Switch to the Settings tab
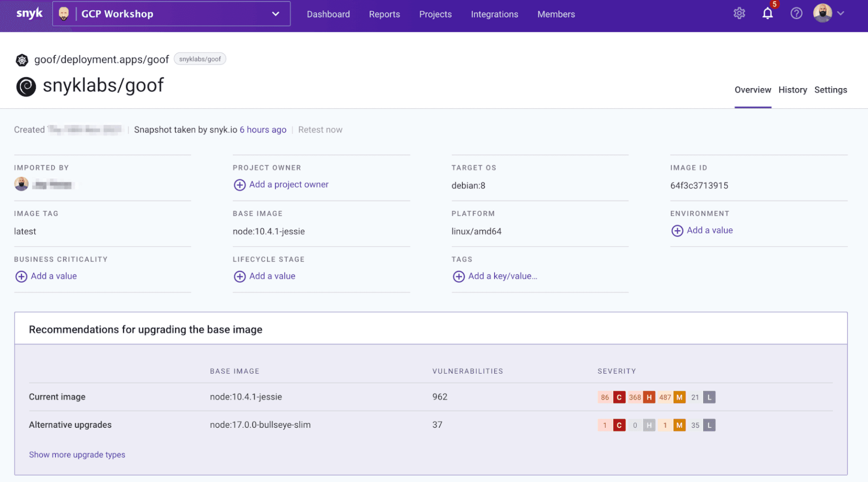Screen dimensions: 868x482 [830, 90]
